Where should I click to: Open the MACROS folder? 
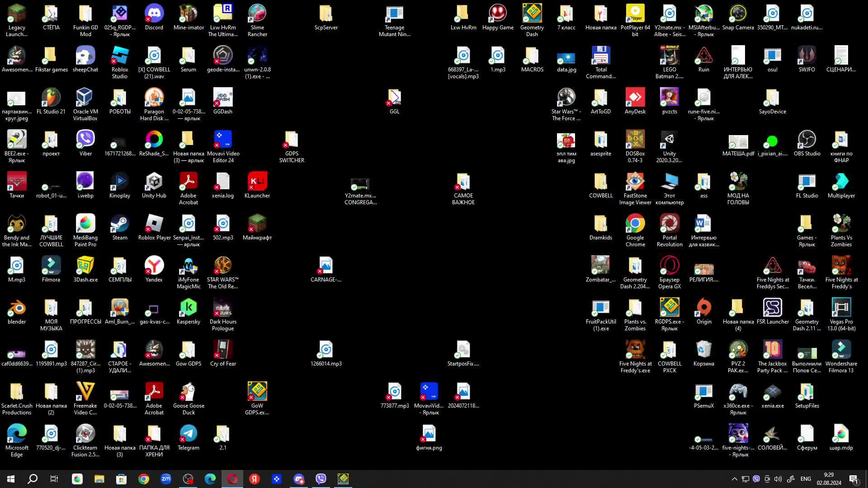click(532, 59)
